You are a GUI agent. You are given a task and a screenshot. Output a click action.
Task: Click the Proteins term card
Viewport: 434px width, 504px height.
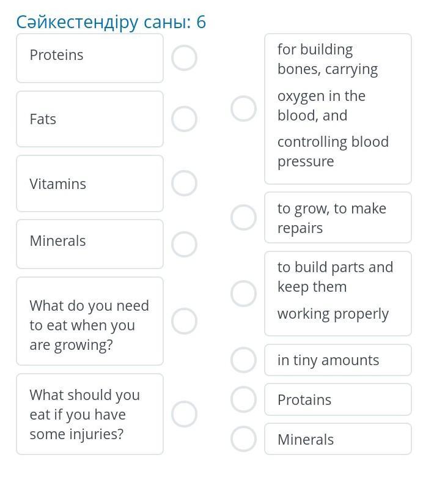[89, 58]
